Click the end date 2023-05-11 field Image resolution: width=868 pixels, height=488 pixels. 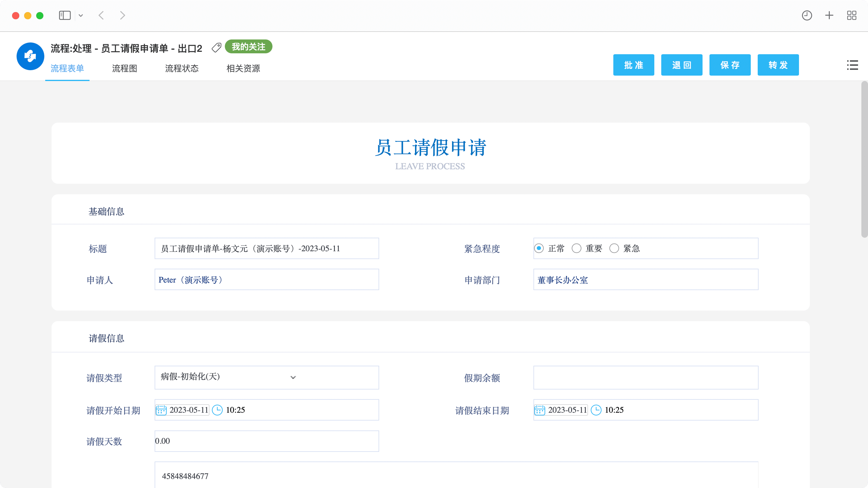pos(568,410)
